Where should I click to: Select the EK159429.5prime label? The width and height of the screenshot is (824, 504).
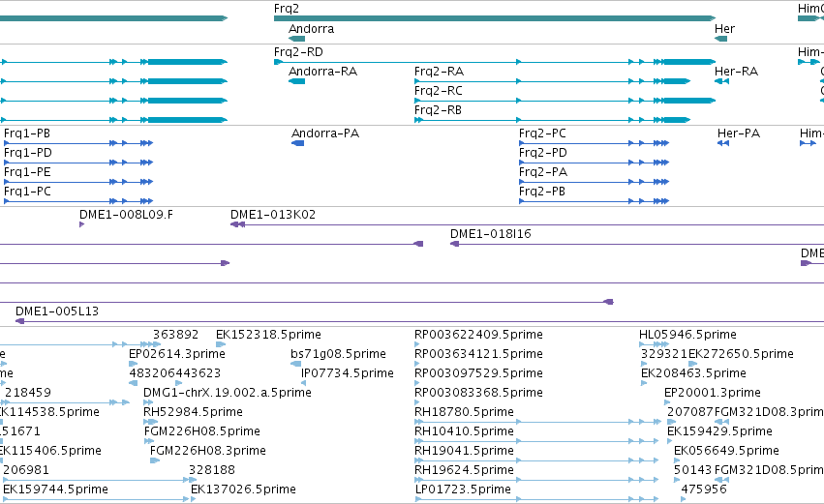(x=720, y=431)
